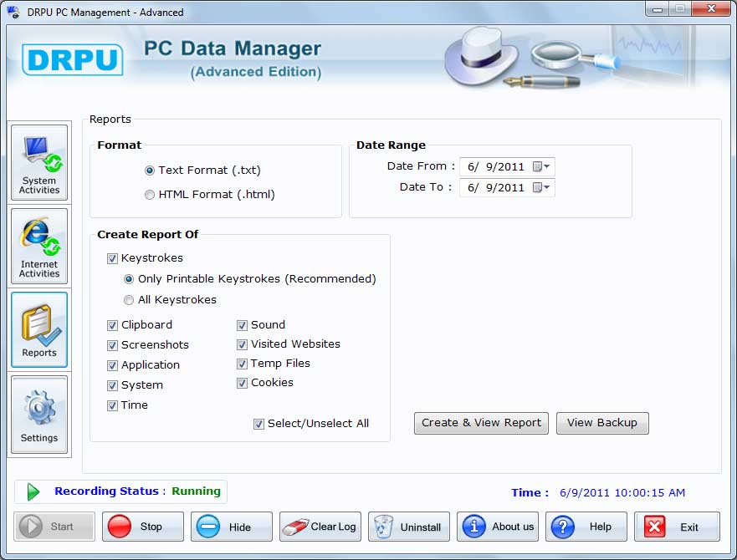Click the time value 6/9/2011 10:00:15 AM
This screenshot has height=560, width=737.
click(622, 492)
